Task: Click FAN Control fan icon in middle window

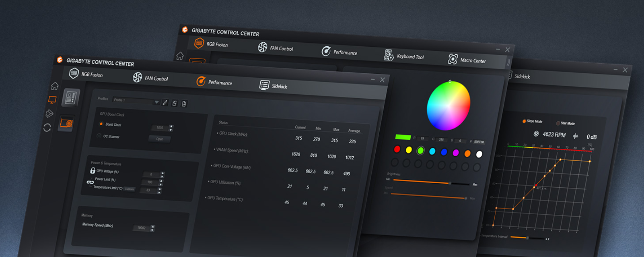Action: coord(262,47)
